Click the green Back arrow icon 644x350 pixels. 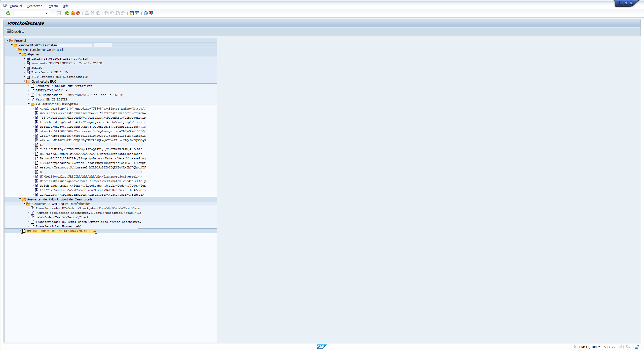(x=67, y=13)
